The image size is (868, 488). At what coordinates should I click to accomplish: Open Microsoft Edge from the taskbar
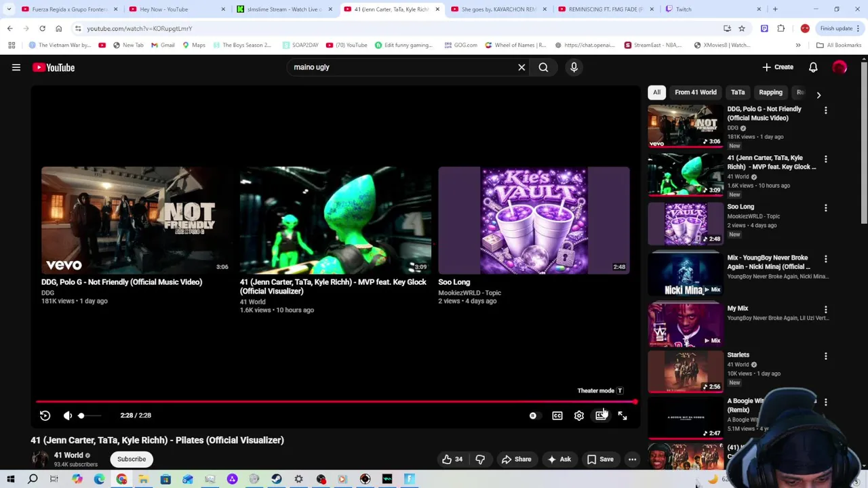click(x=100, y=479)
